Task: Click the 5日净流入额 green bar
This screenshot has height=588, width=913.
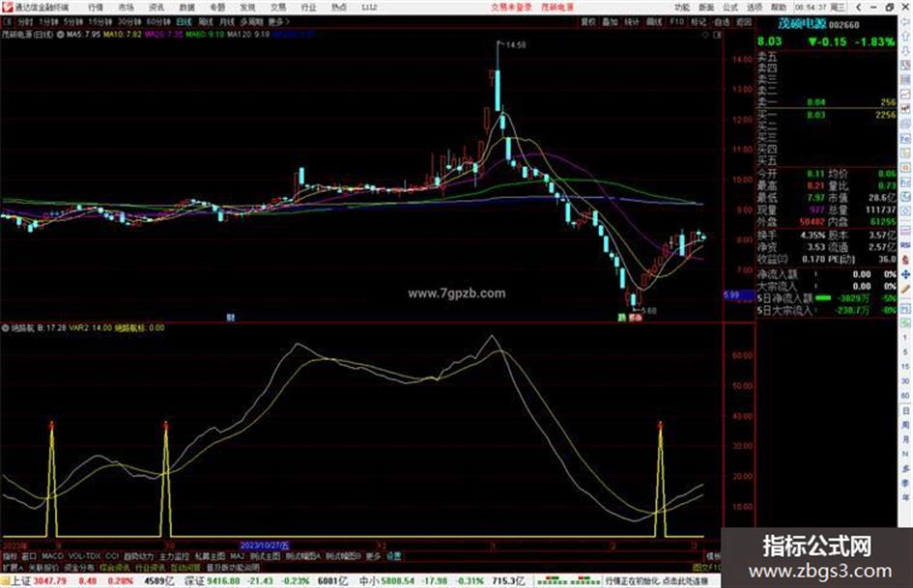Action: point(823,298)
